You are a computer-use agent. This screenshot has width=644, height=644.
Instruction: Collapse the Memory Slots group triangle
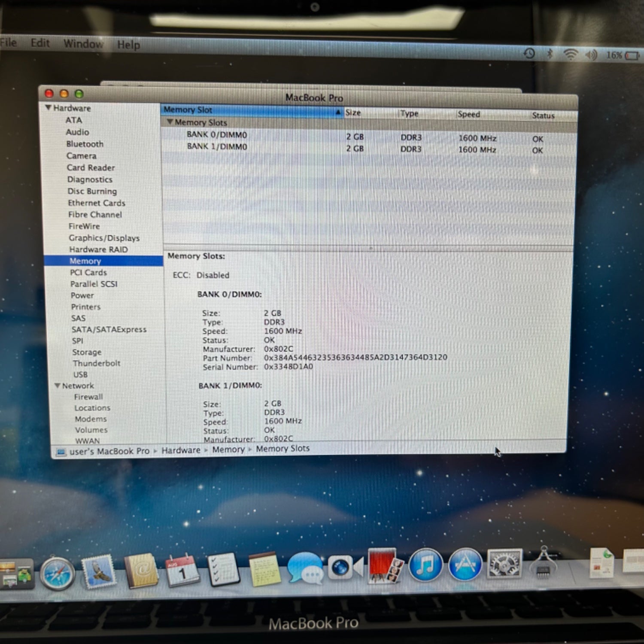point(170,122)
